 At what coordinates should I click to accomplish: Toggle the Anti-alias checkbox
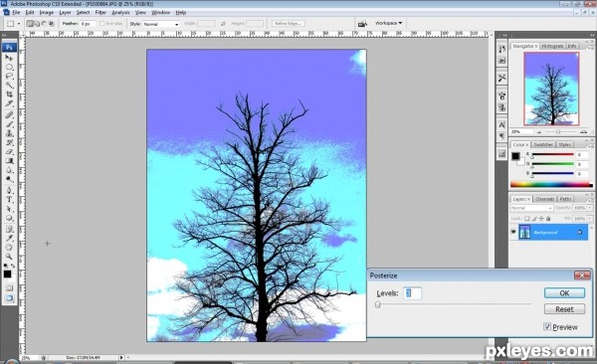[102, 24]
